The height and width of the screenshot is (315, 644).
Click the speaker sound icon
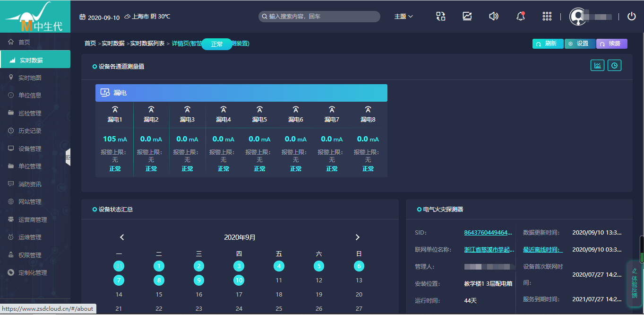pyautogui.click(x=494, y=17)
